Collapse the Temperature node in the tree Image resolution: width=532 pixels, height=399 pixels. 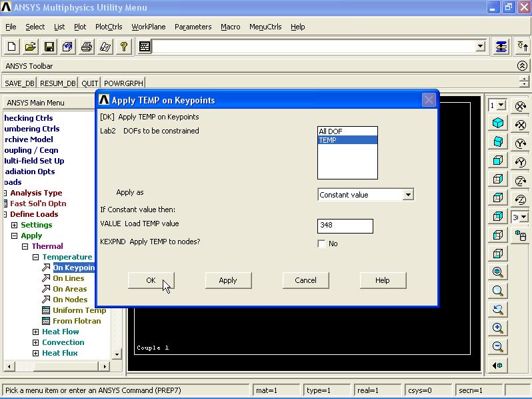coord(35,257)
